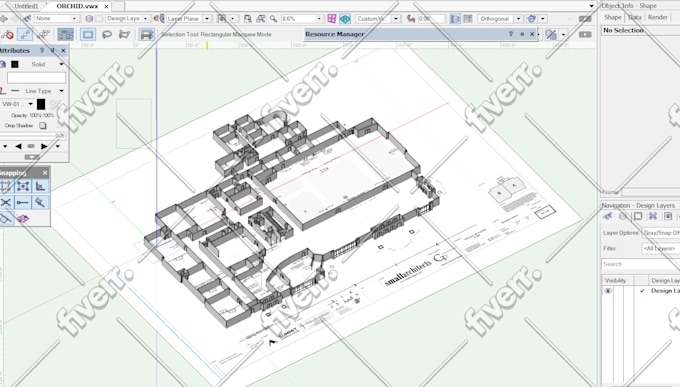This screenshot has height=387, width=680.
Task: Click the teal 3D views icon
Action: [345, 19]
